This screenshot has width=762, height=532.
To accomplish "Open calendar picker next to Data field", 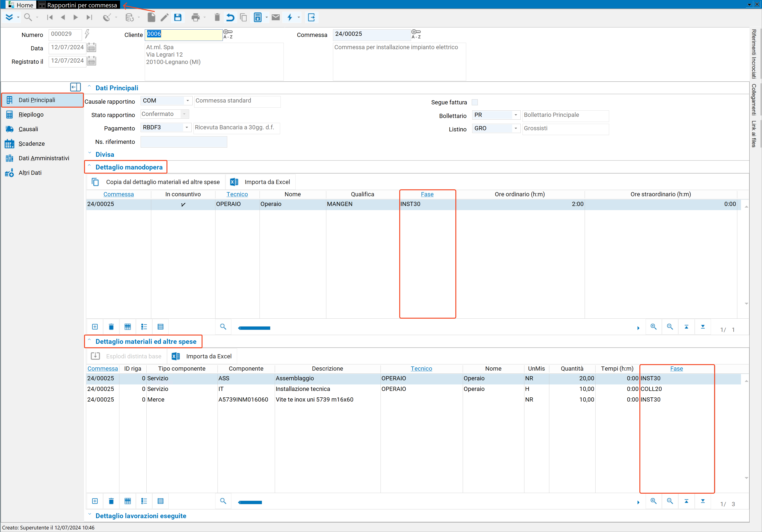I will pos(92,48).
